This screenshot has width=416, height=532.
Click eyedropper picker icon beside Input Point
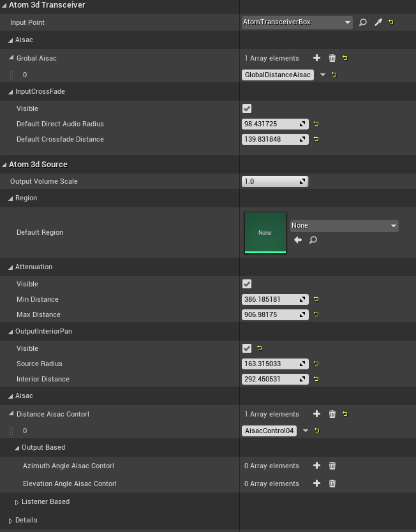[x=378, y=22]
